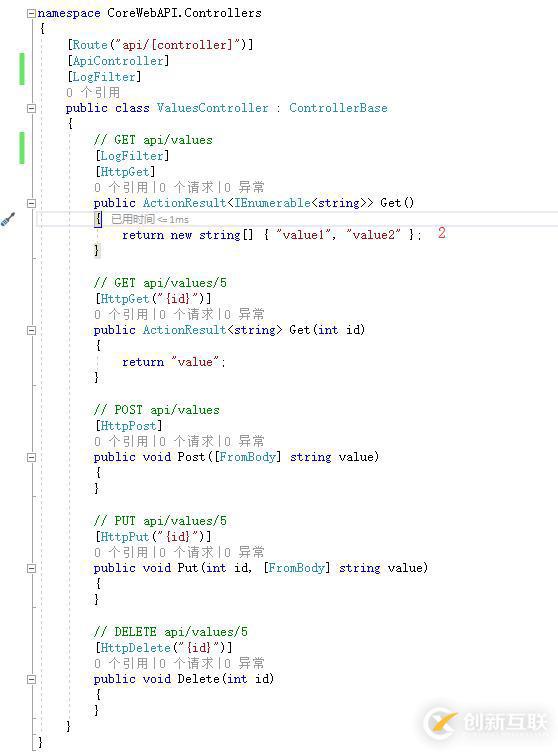Collapse the Post method outline
This screenshot has width=558, height=752.
(x=32, y=458)
